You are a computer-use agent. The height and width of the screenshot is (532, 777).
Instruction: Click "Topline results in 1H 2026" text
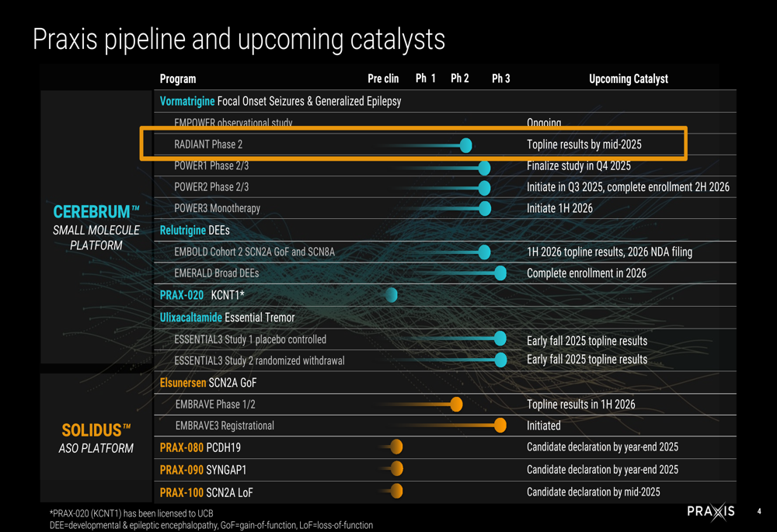pyautogui.click(x=580, y=404)
